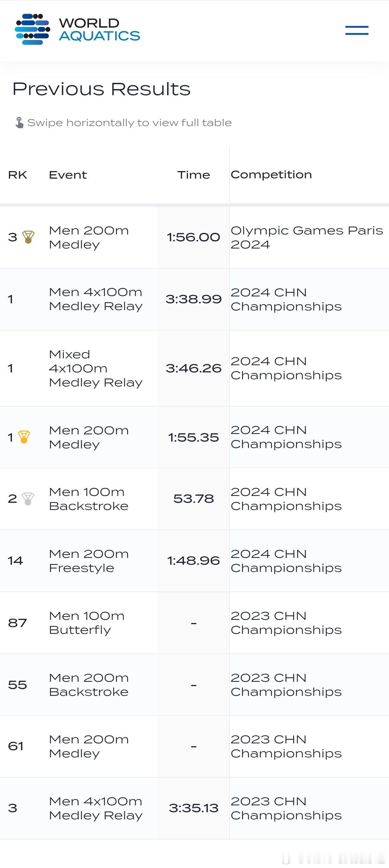This screenshot has height=868, width=389.
Task: Click the silver medal icon beside rank 2
Action: tap(28, 499)
